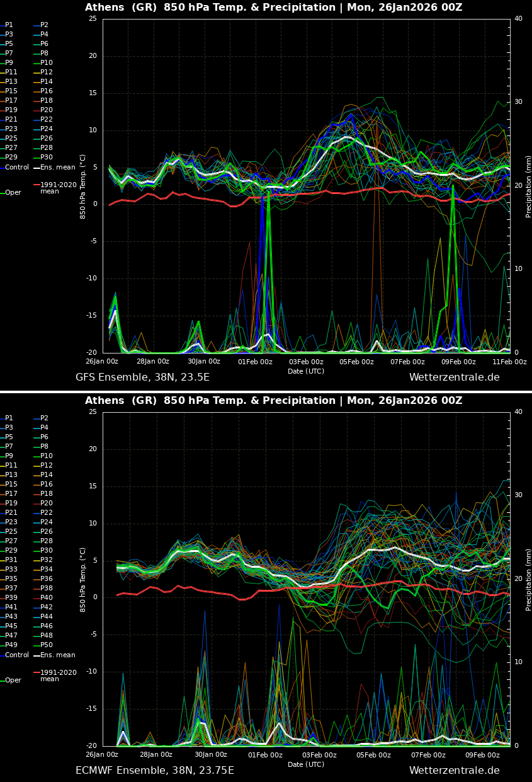The width and height of the screenshot is (532, 782).
Task: Click the ECMWF Ensemble, 38N, 23.75E caption
Action: 154,771
